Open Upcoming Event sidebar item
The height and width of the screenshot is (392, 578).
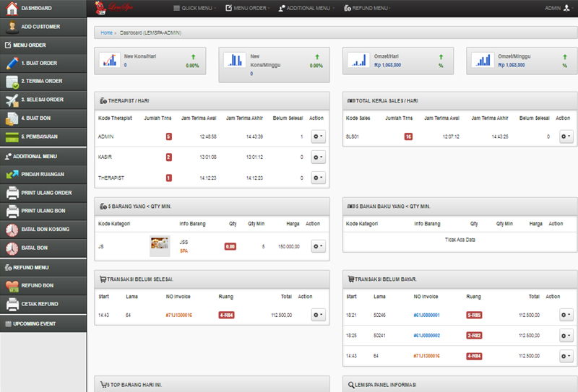(x=43, y=323)
